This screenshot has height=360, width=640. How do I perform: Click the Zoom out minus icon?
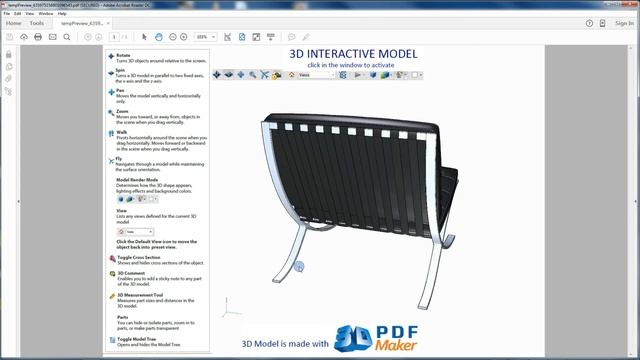173,37
